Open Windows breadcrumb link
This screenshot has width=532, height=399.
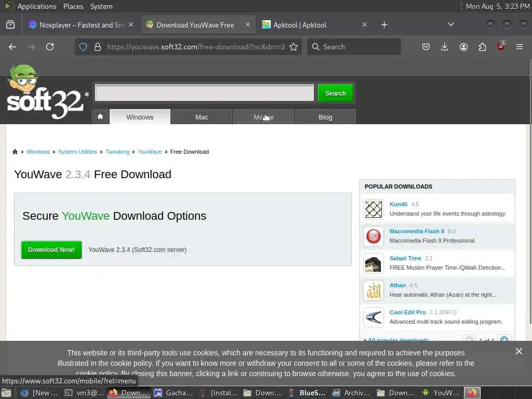point(38,152)
